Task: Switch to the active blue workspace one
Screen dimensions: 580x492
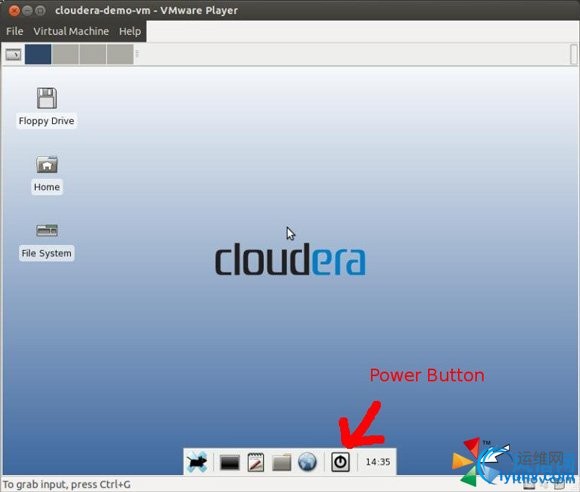Action: (x=38, y=54)
